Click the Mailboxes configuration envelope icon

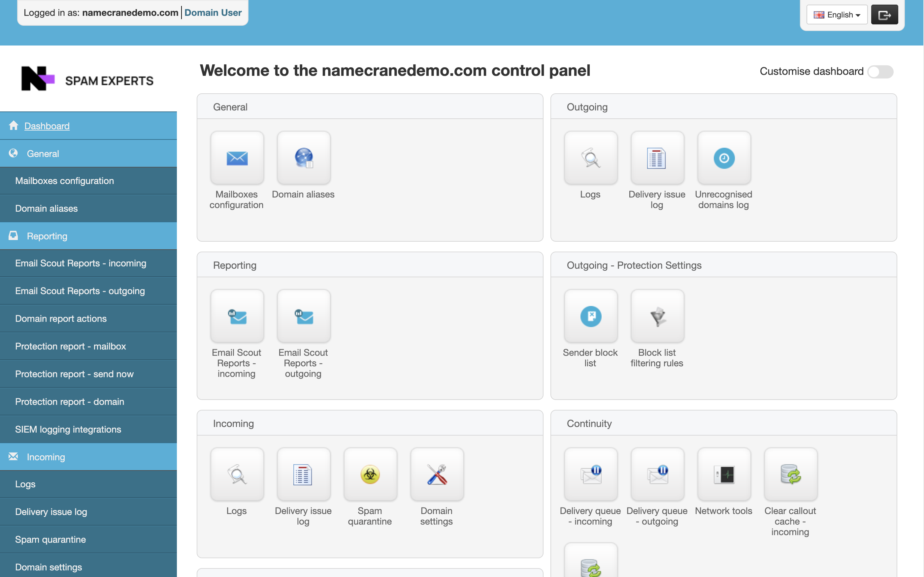[237, 158]
